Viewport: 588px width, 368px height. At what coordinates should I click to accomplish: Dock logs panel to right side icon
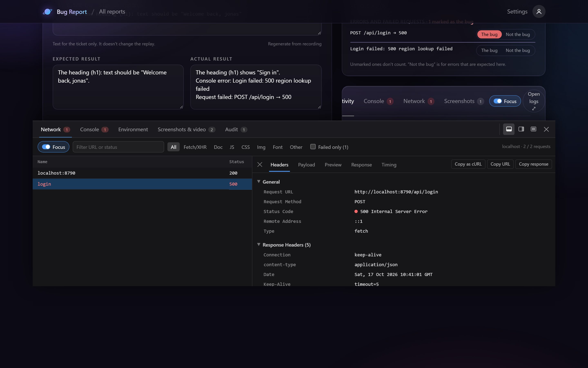click(521, 129)
